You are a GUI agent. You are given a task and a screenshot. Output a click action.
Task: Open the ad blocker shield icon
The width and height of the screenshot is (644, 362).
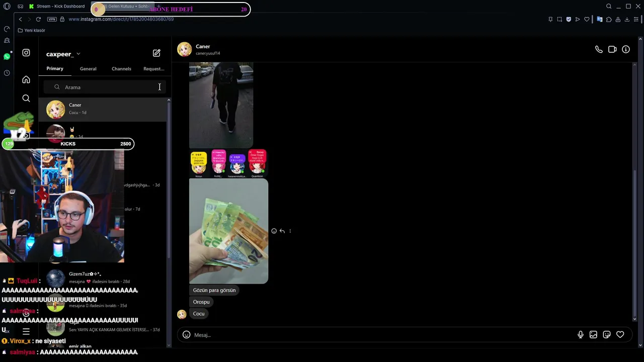(x=569, y=19)
